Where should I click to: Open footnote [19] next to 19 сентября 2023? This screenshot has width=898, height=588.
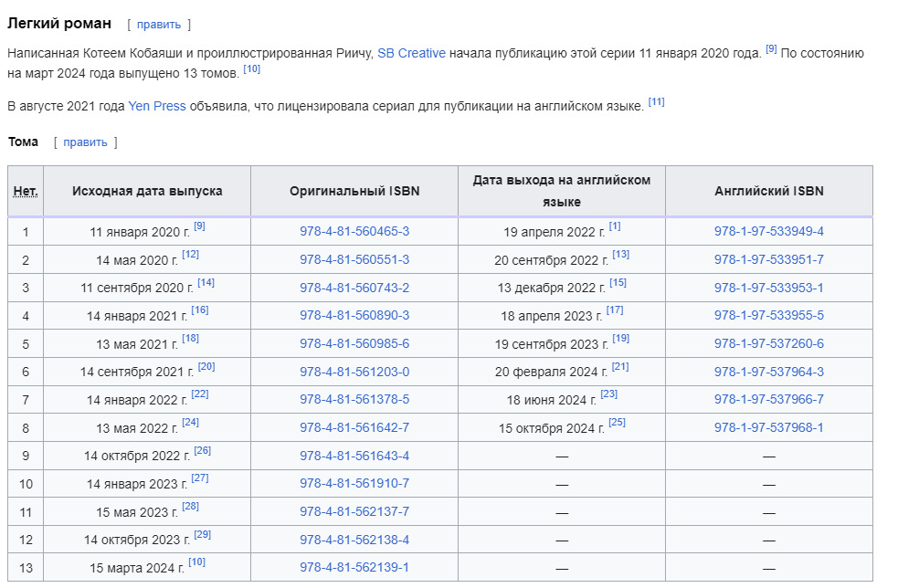coord(620,340)
